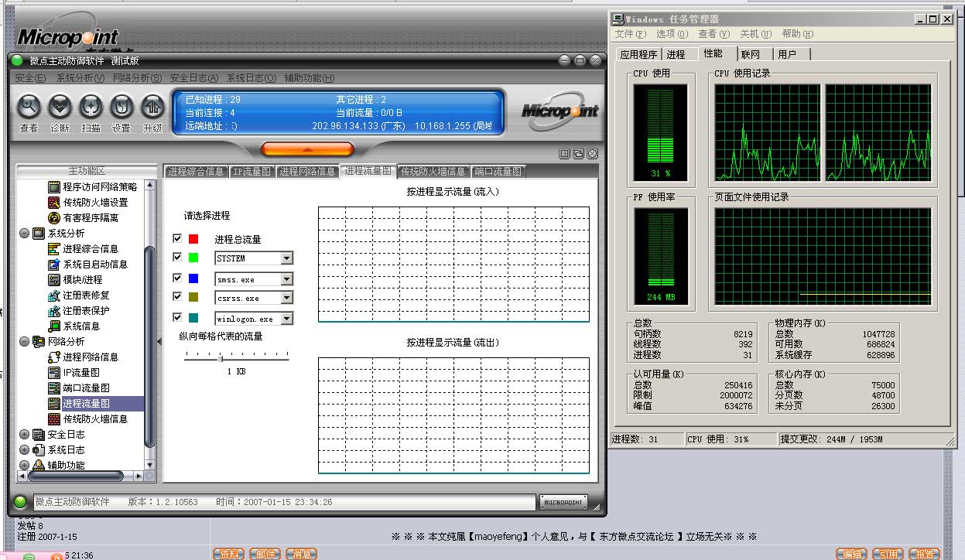Select 模块/进程 in the sidebar tree
The height and width of the screenshot is (560, 965).
click(x=82, y=279)
